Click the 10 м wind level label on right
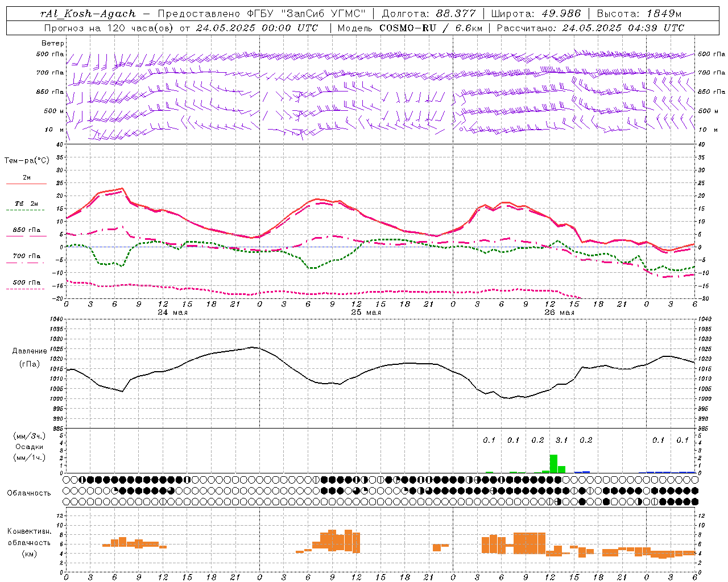Viewport: 728px width, 582px height. [x=708, y=130]
